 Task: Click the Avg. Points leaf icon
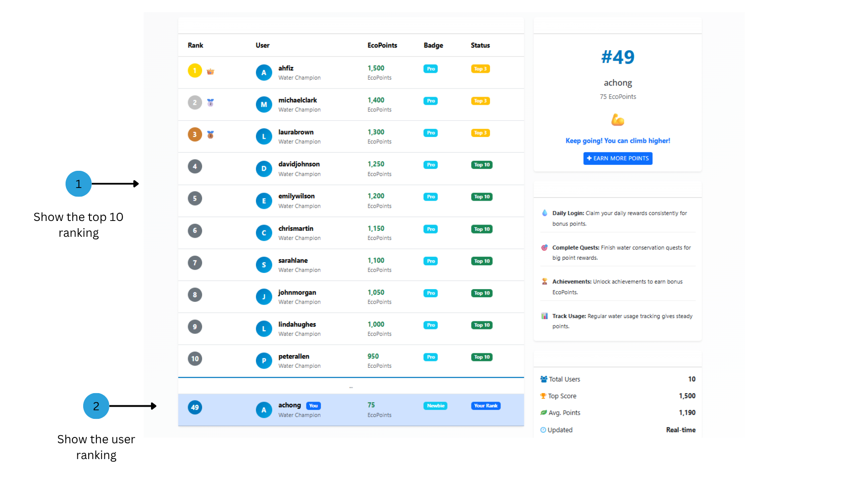(x=543, y=413)
